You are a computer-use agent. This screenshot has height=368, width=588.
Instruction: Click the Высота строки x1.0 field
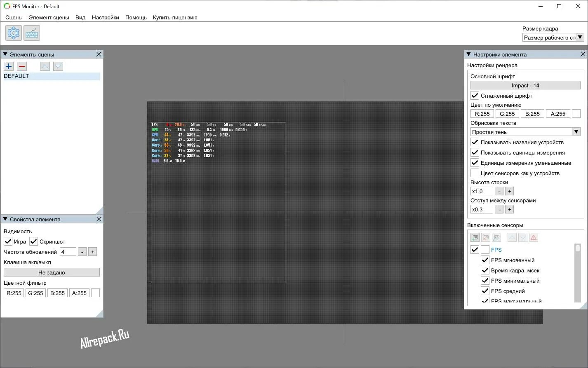coord(482,191)
